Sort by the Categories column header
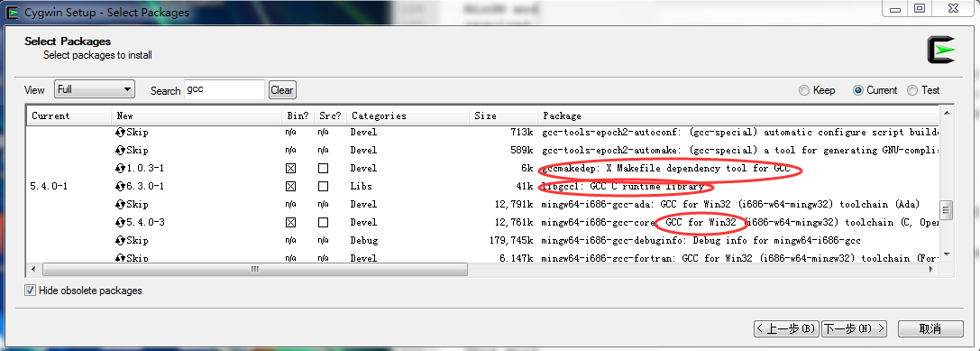Screen dimensions: 980x351 pos(408,115)
